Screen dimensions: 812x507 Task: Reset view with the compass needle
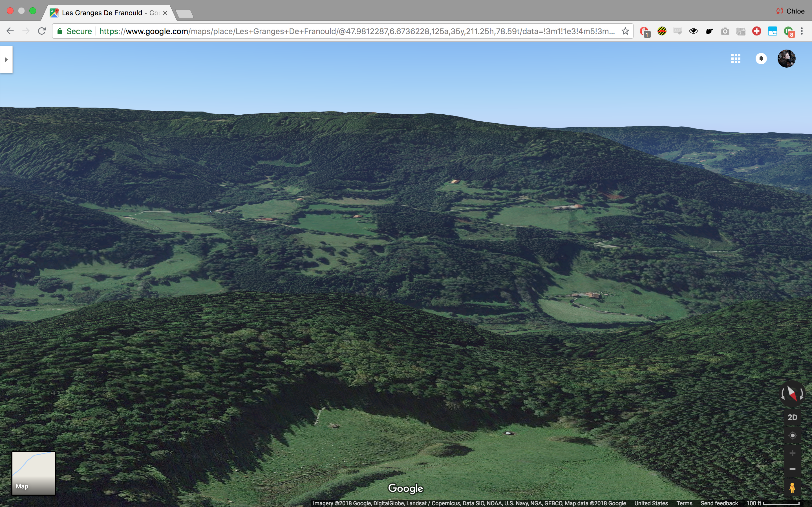(x=792, y=393)
